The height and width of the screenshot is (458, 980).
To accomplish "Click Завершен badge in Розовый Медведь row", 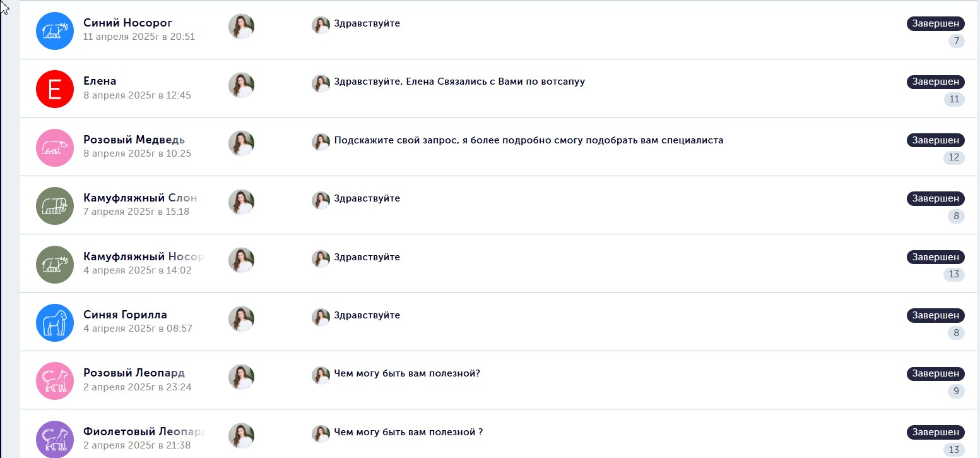I will pos(936,140).
